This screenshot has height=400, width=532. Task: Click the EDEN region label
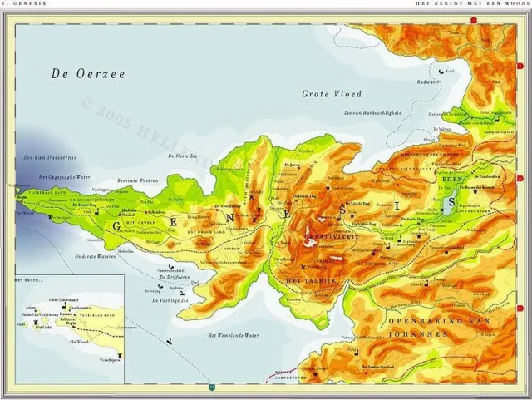pyautogui.click(x=452, y=179)
